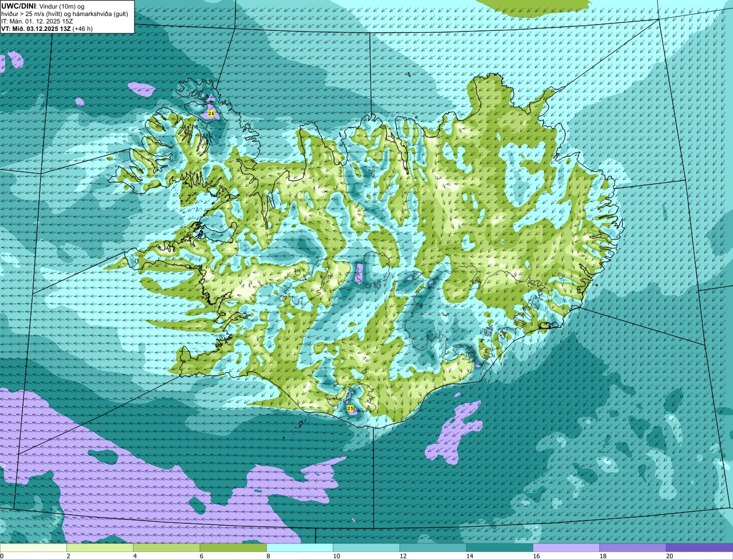Click the '8' tick label on the color scale
The width and height of the screenshot is (733, 560).
point(267,556)
